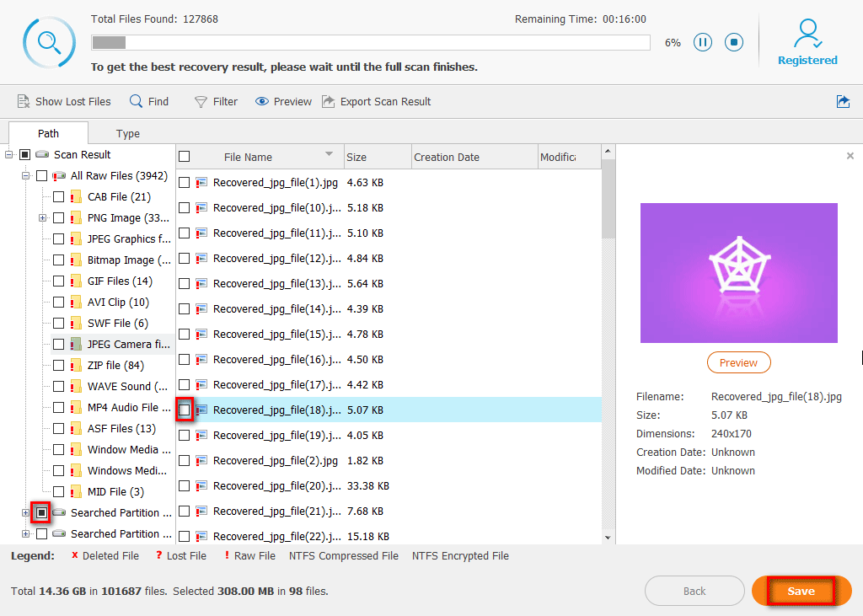
Task: Click Show Lost Files in the toolbar
Action: click(x=64, y=101)
